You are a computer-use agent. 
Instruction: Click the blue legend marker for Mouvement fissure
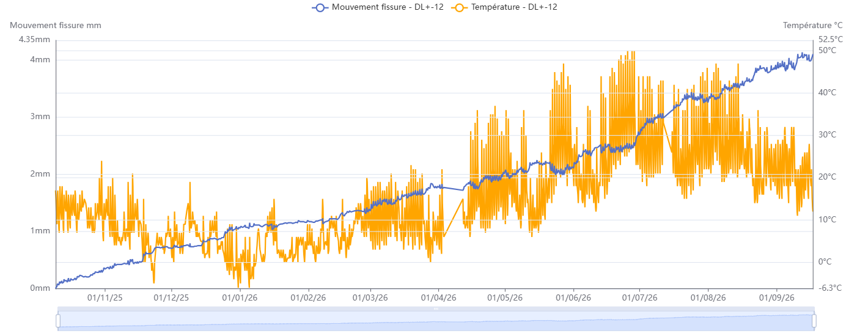point(320,7)
